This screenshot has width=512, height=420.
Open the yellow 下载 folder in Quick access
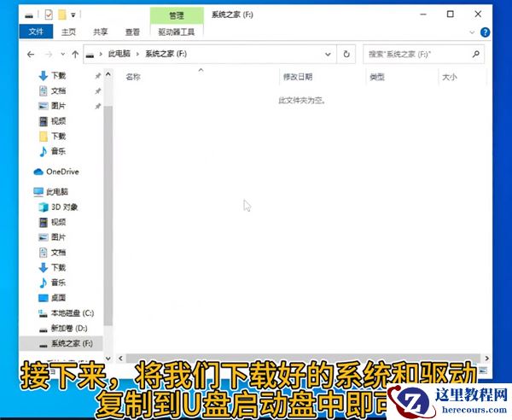(x=59, y=136)
